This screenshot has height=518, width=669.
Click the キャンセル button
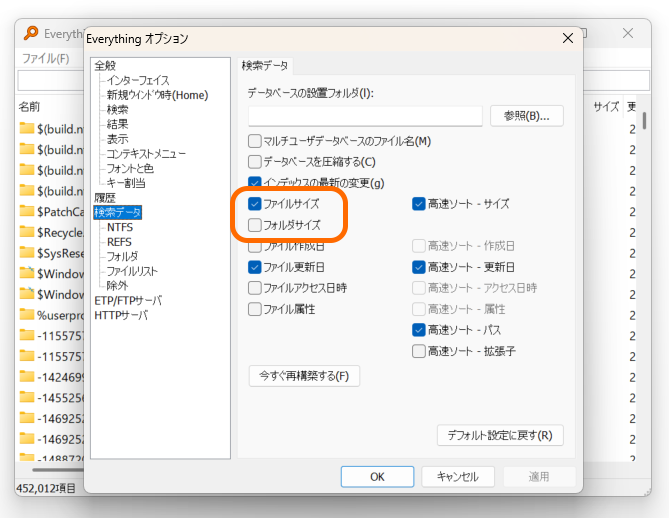pos(458,477)
